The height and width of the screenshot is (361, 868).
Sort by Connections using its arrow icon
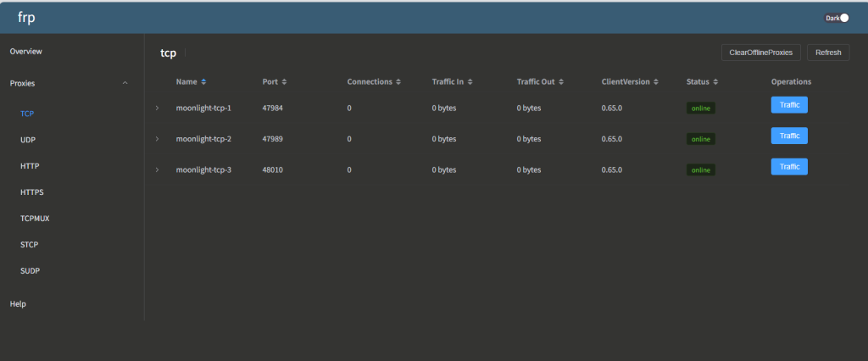[x=399, y=82]
